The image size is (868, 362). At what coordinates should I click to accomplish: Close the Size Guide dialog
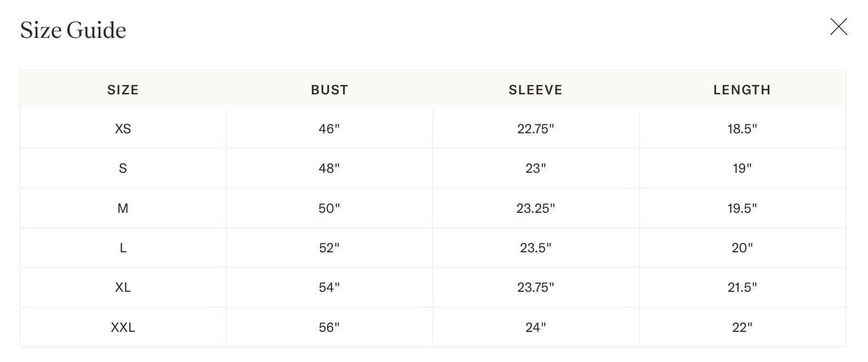click(838, 26)
